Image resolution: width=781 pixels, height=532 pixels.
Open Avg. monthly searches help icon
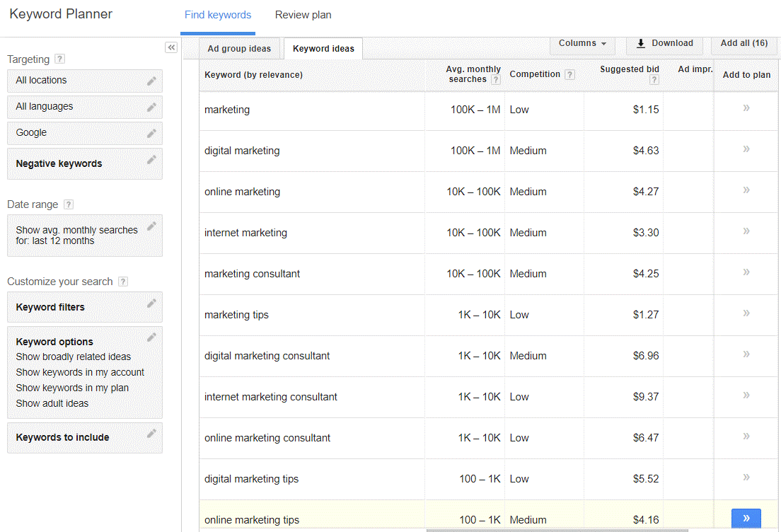(x=496, y=80)
